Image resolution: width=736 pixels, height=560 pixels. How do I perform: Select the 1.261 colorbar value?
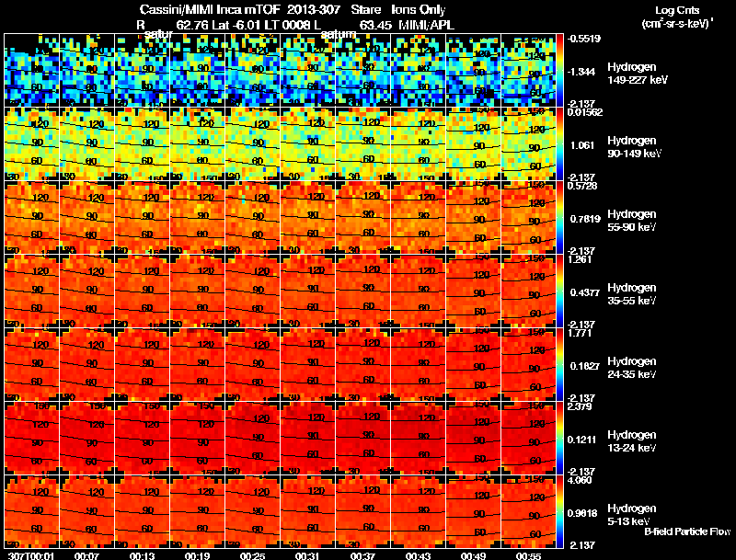(x=580, y=260)
